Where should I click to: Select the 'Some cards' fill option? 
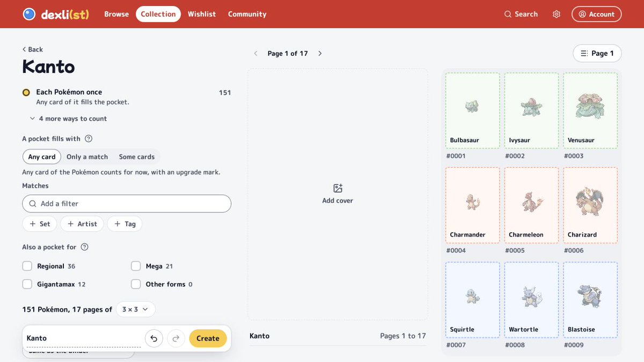point(137,157)
